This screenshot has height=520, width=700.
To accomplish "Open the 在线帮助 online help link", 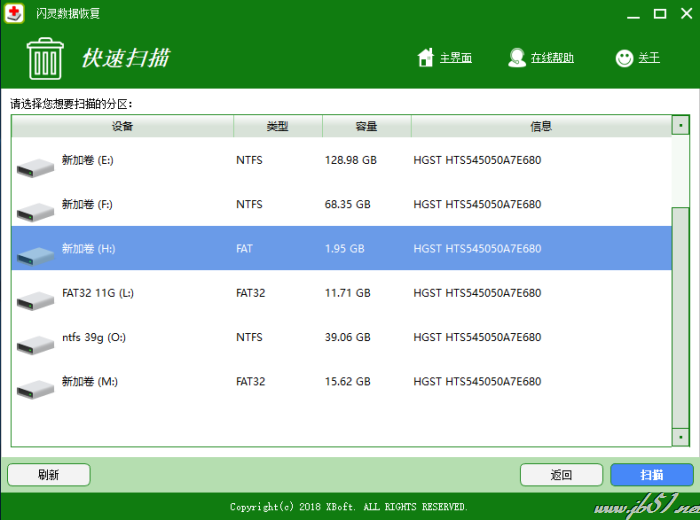I will coord(552,58).
